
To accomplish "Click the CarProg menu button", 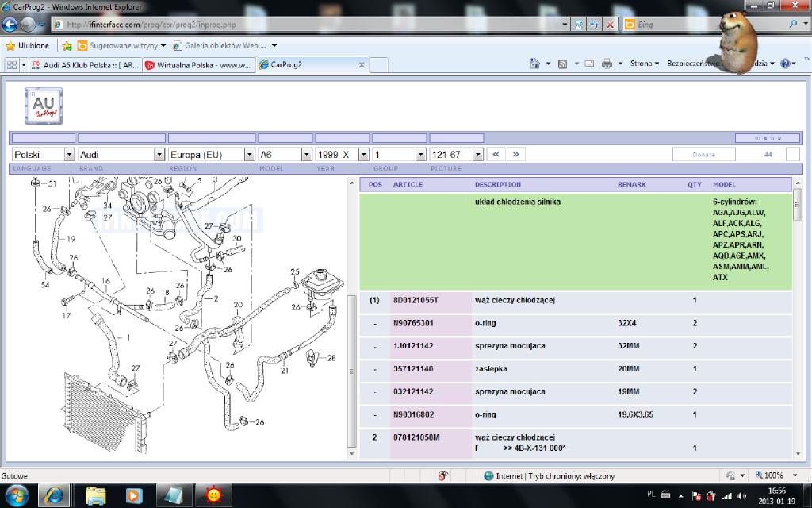I will coord(768,138).
